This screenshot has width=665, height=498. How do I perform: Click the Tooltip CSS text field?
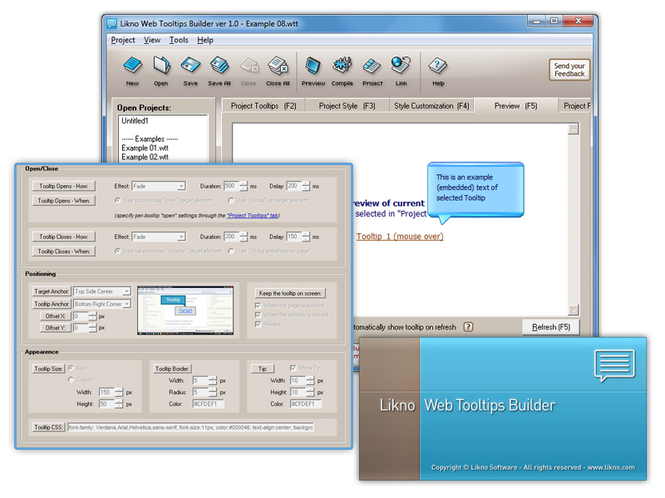(x=190, y=427)
